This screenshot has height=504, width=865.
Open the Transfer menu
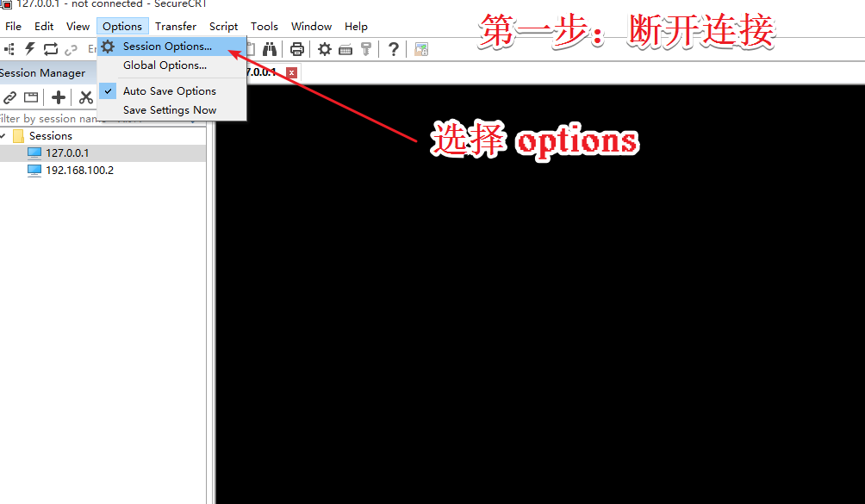click(x=176, y=27)
